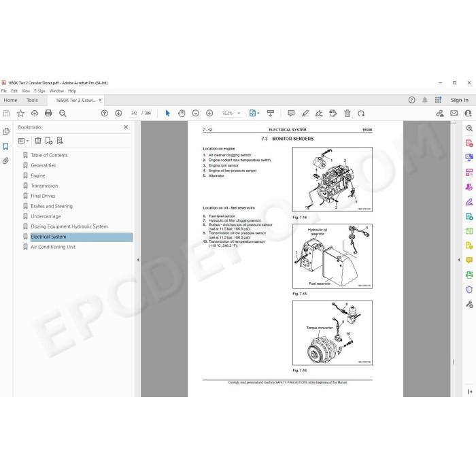Open the attachments paperclip panel
The image size is (476, 476).
(x=5, y=161)
